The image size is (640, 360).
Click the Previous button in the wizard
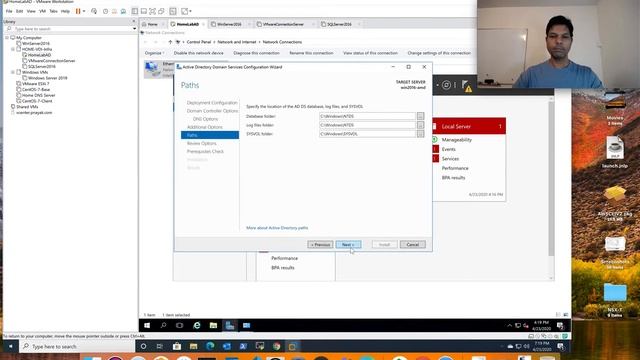[x=320, y=244]
